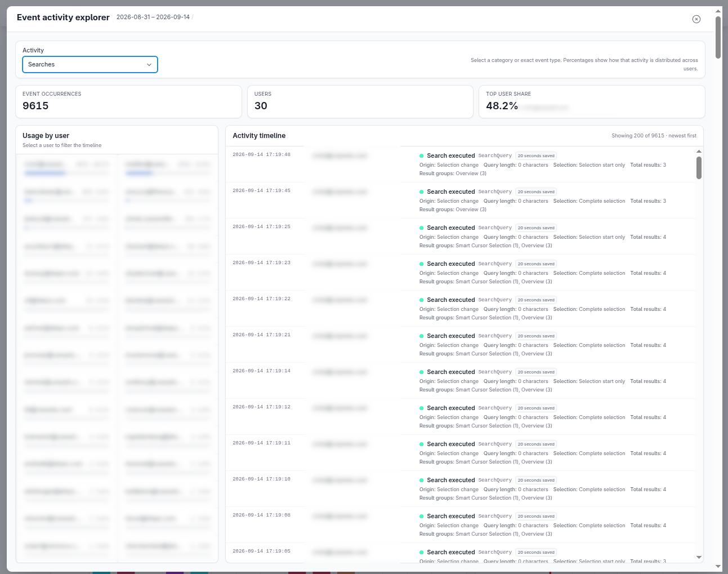Click 'Search executed' title of 17:19:23 event
The image size is (728, 574).
(450, 264)
